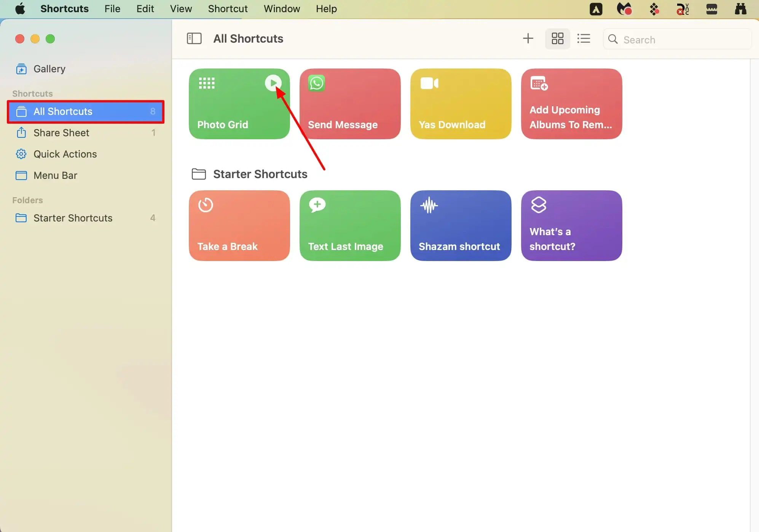Select Share Sheet in the sidebar

(86, 133)
